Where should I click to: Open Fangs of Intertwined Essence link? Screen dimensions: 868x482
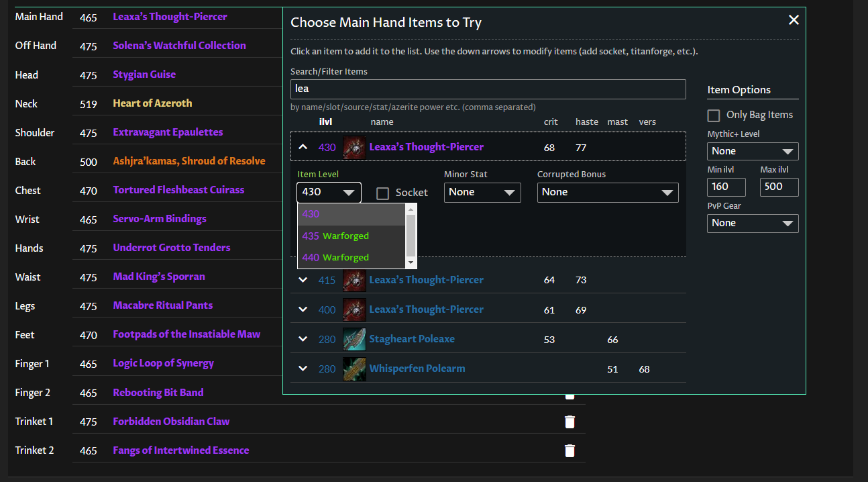point(181,450)
